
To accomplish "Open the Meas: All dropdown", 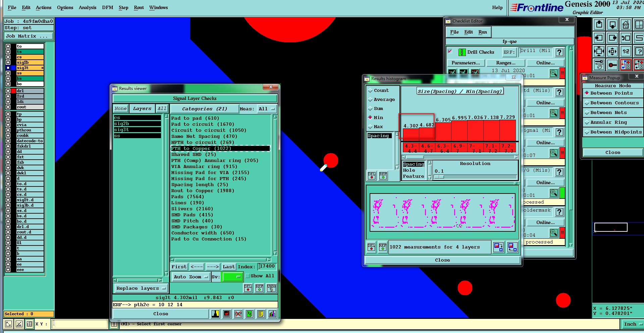I will tap(267, 109).
